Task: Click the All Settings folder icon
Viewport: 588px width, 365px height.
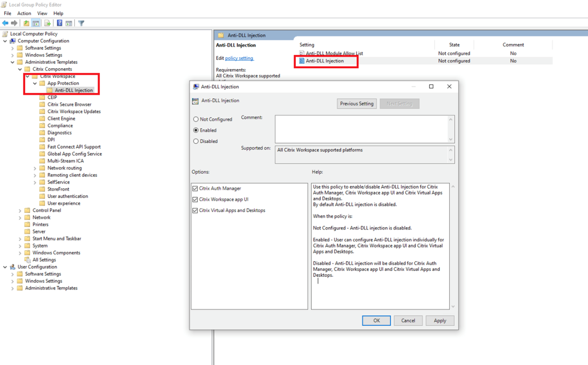Action: (27, 260)
